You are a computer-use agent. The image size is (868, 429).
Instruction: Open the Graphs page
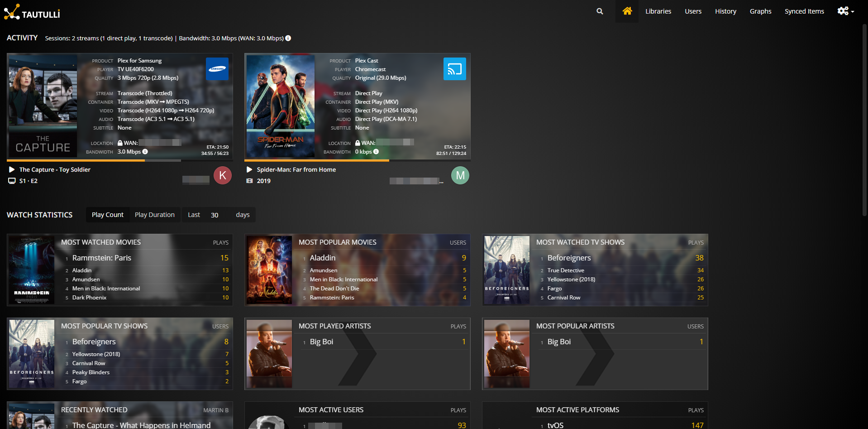pos(760,11)
